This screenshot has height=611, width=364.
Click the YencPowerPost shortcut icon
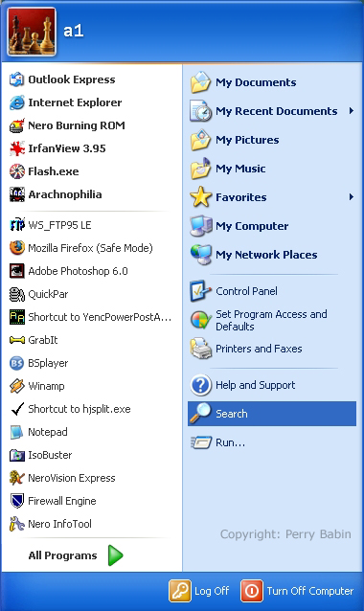point(16,317)
